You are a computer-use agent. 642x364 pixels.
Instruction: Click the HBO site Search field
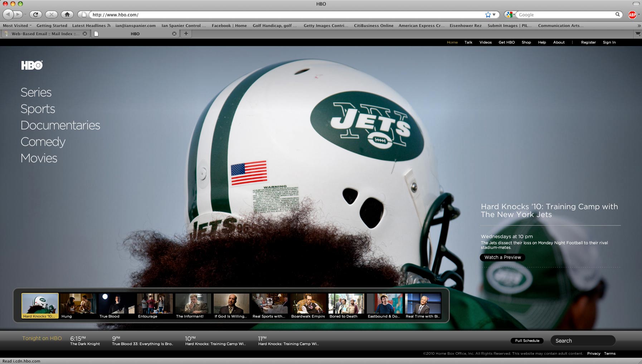point(583,341)
